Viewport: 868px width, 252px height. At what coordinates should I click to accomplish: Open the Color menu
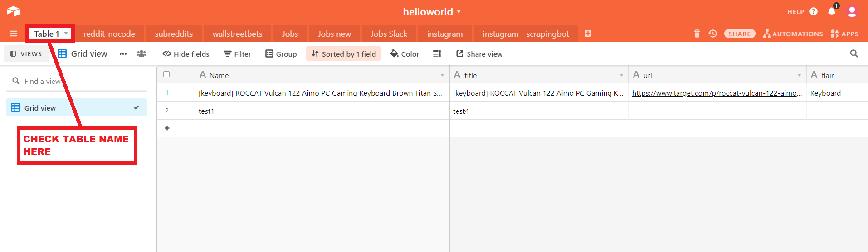pos(405,54)
